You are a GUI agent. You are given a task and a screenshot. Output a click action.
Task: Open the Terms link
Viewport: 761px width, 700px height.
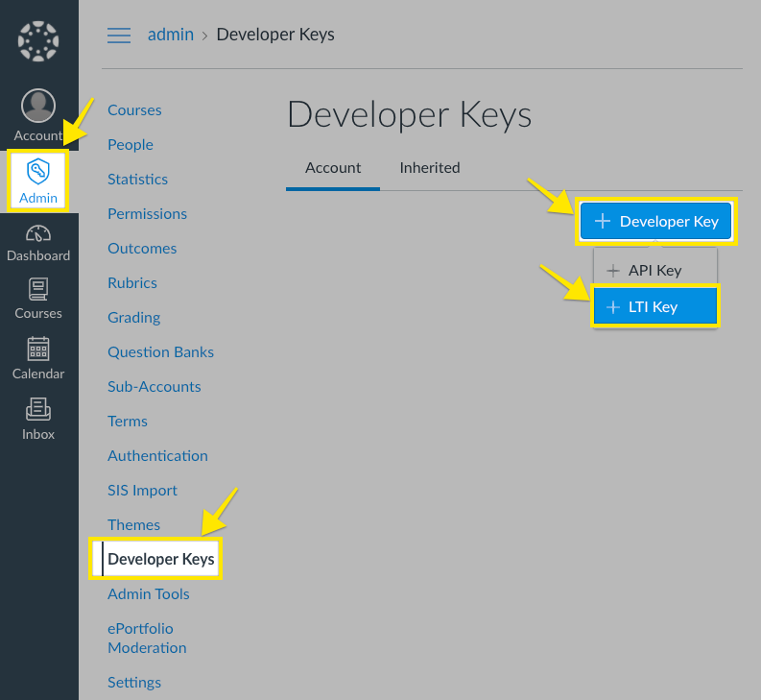click(x=128, y=422)
